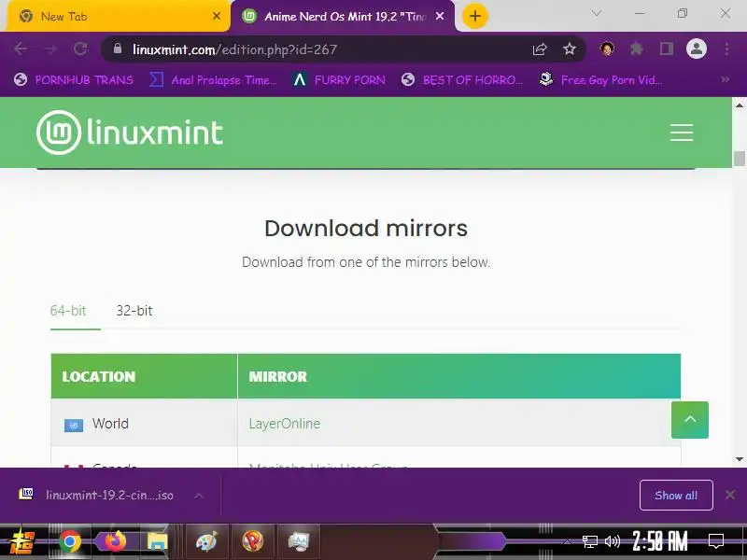
Task: Open the monitor taskbar app
Action: tap(299, 541)
